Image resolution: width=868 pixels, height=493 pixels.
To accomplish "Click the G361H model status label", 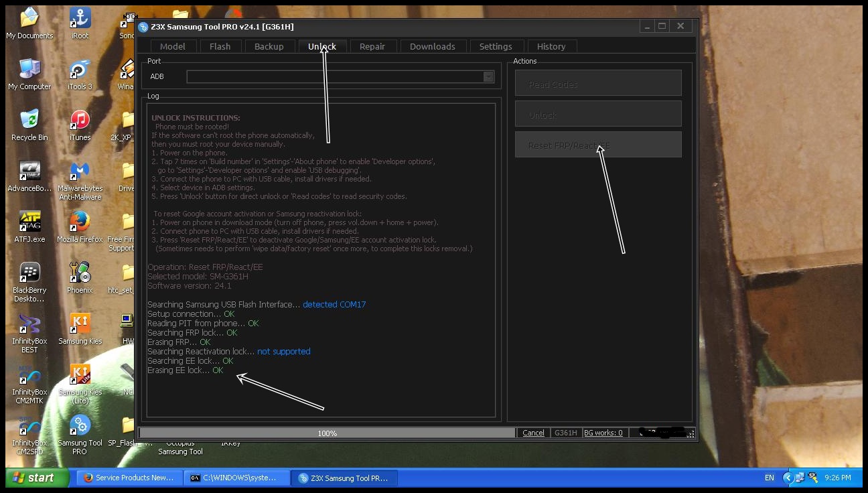I will click(566, 433).
